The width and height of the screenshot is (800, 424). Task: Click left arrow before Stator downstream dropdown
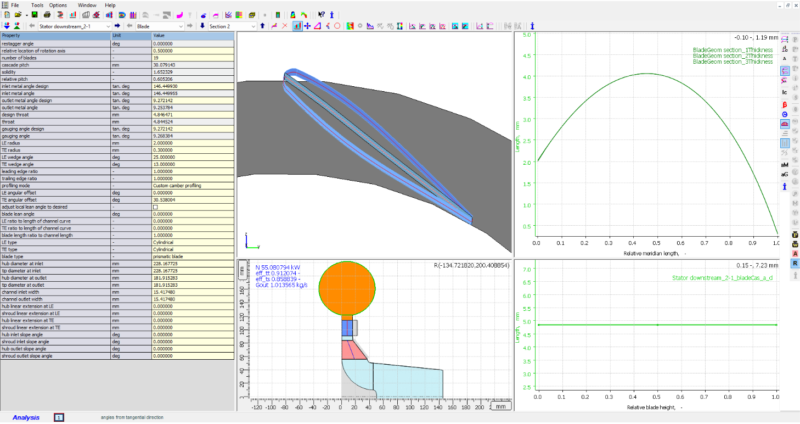32,26
